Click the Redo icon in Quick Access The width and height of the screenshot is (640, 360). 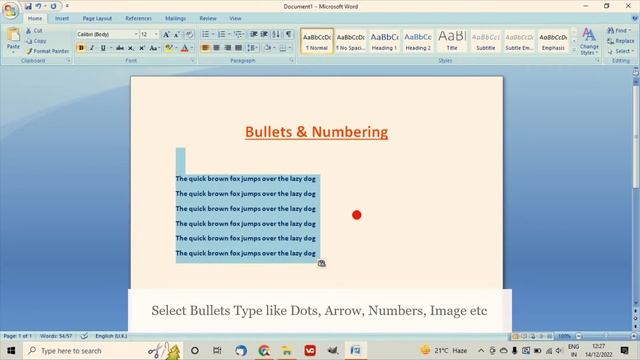pos(53,6)
